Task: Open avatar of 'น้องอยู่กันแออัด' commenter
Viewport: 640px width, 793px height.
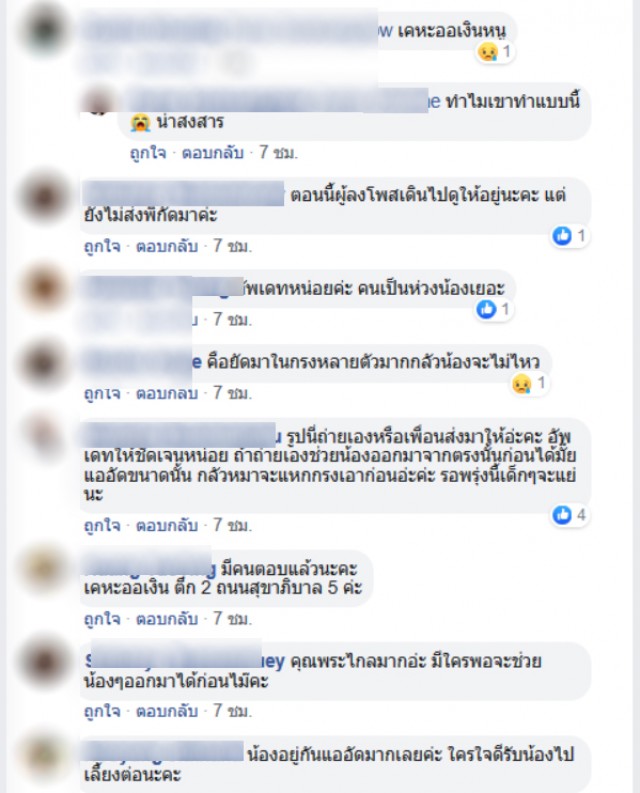Action: (43, 755)
